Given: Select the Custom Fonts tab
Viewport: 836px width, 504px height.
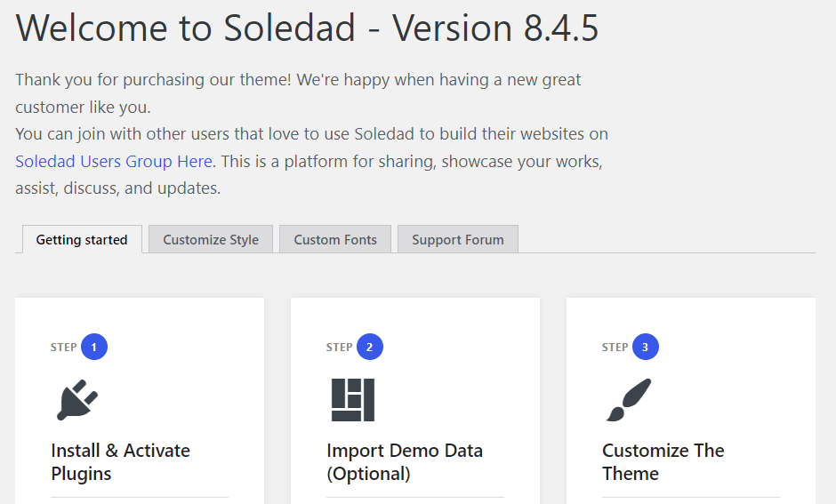Looking at the screenshot, I should coord(335,239).
